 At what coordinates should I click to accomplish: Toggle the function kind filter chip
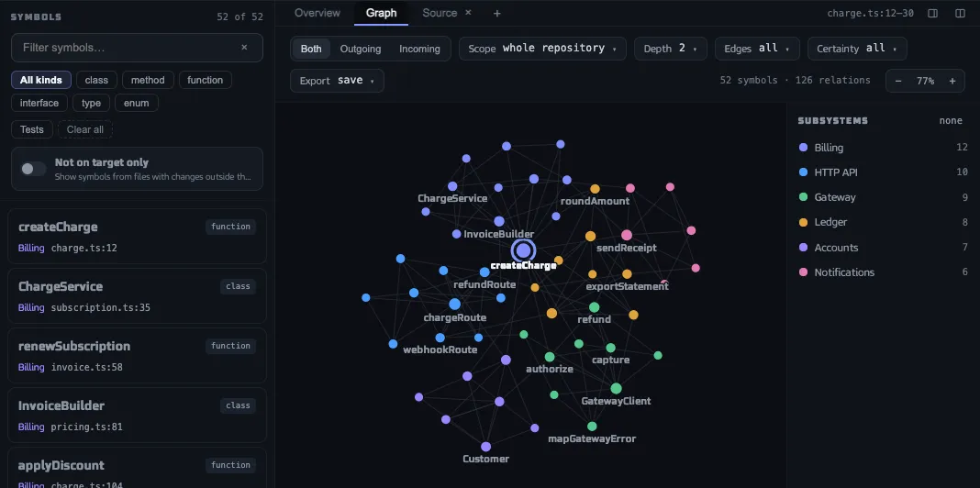pos(205,80)
